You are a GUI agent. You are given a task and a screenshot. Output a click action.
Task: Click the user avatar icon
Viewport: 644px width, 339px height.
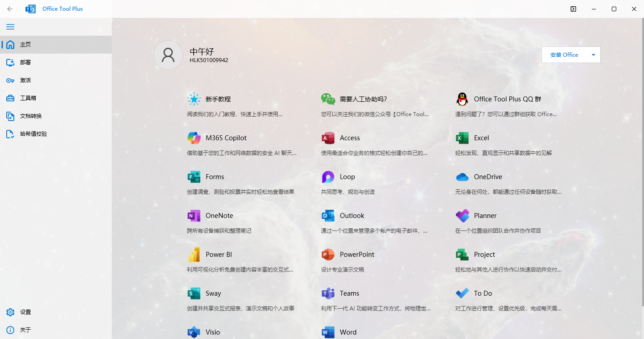point(168,55)
